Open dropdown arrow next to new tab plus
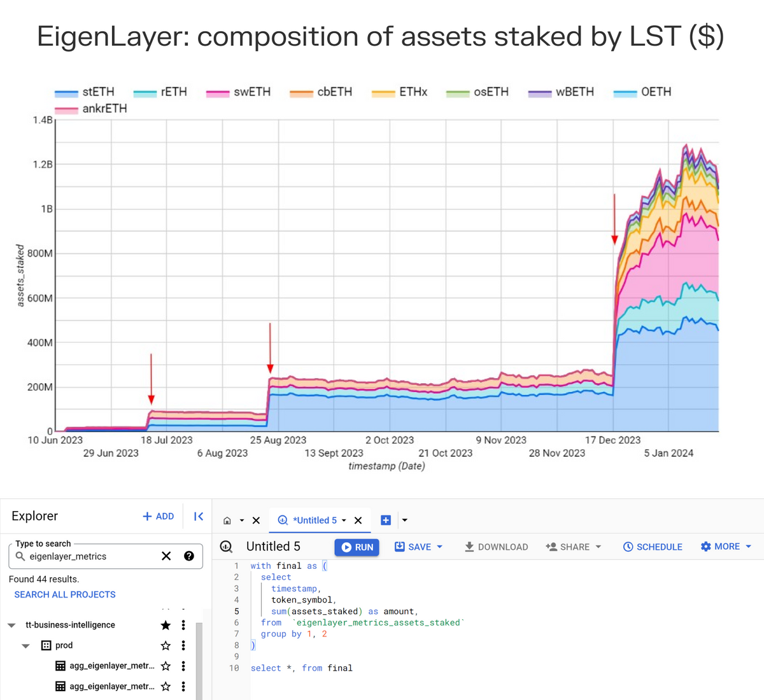 [405, 521]
